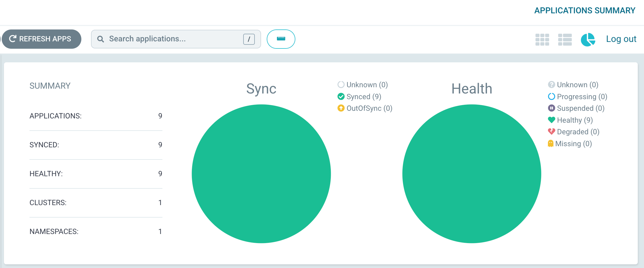Click the slash shortcut key hint
This screenshot has width=644, height=268.
(249, 39)
